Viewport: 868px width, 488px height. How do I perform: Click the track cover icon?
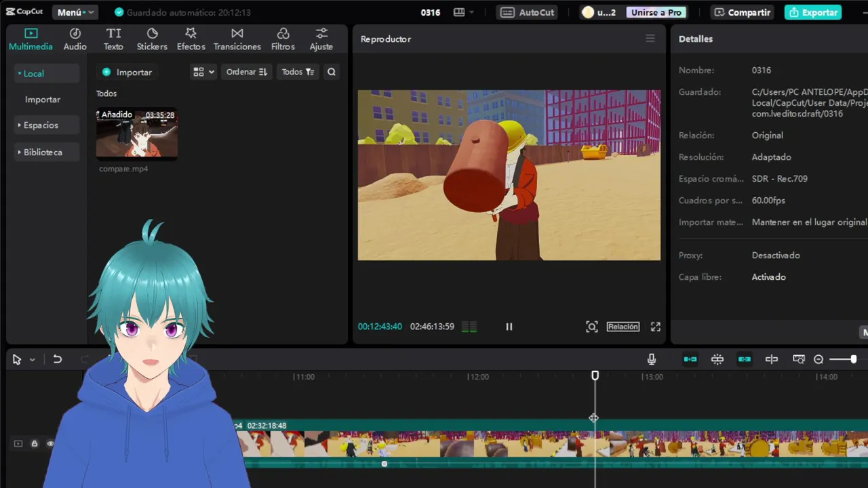[18, 444]
